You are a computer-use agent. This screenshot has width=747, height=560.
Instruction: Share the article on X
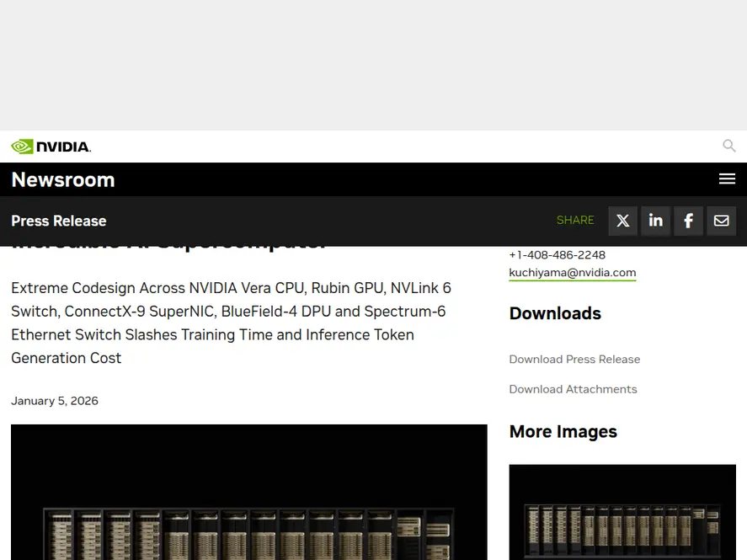click(x=622, y=221)
